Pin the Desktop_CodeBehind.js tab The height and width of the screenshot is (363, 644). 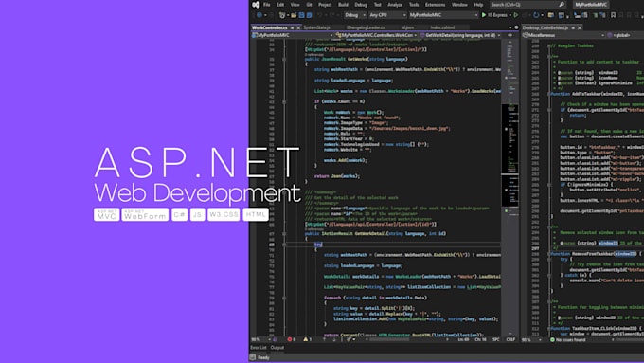[x=573, y=27]
